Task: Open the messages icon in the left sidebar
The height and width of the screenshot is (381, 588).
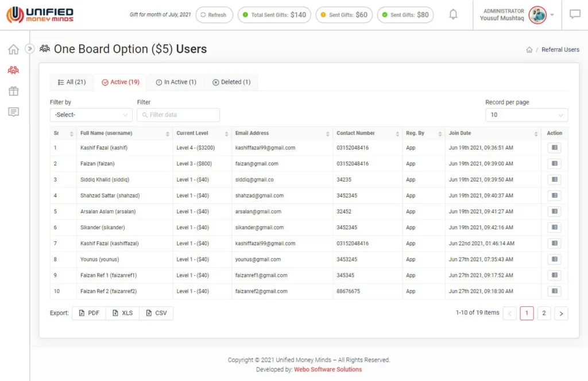Action: tap(13, 112)
